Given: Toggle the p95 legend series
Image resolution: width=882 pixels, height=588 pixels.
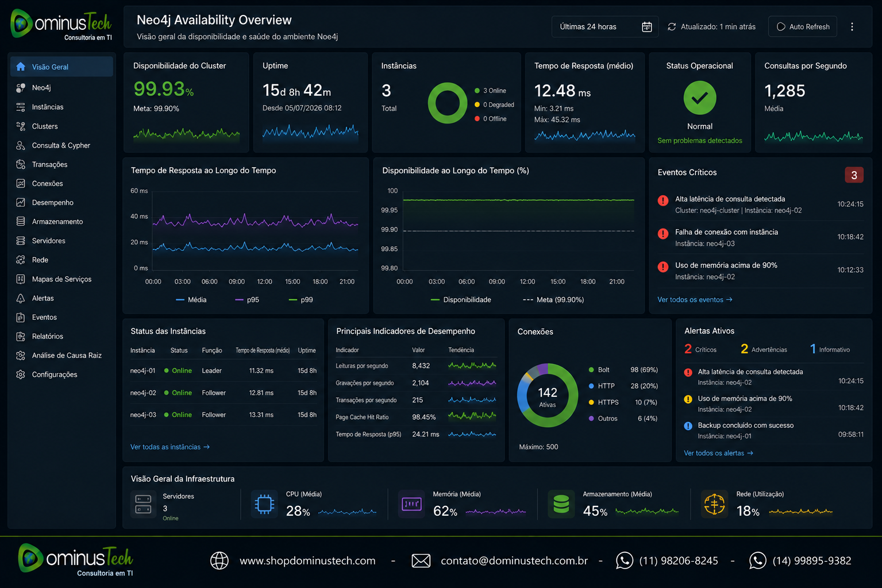Looking at the screenshot, I should point(247,300).
